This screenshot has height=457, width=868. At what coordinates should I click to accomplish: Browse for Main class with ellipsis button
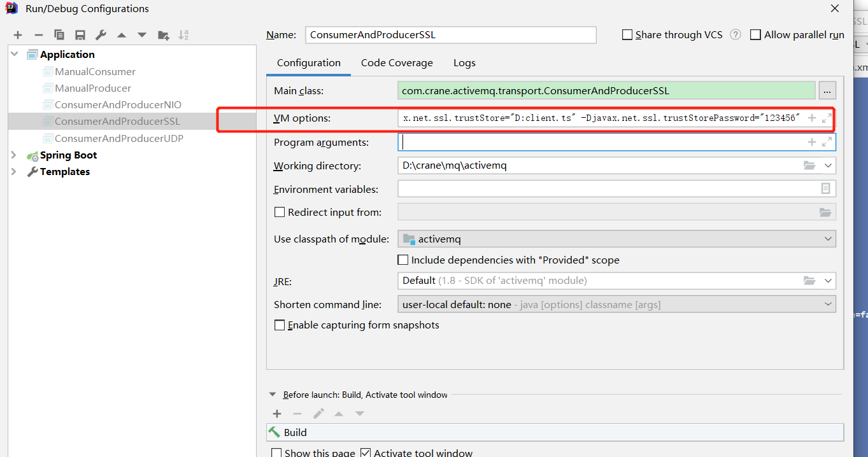click(x=827, y=90)
